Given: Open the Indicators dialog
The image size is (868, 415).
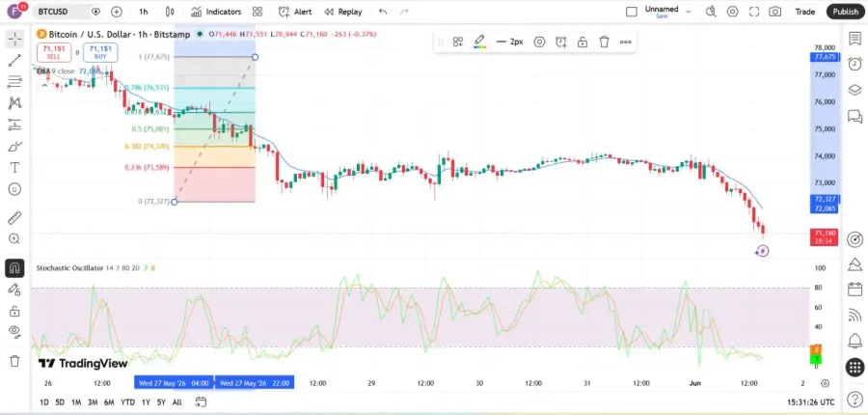Looking at the screenshot, I should click(216, 12).
